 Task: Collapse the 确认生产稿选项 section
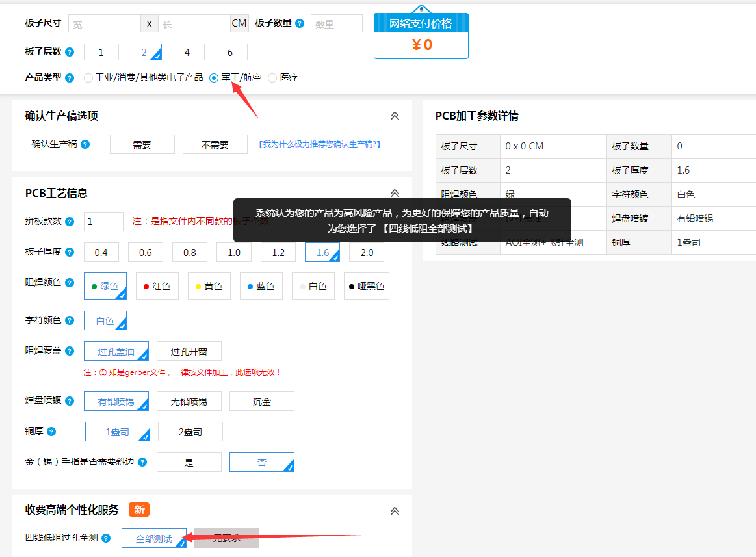pos(394,116)
